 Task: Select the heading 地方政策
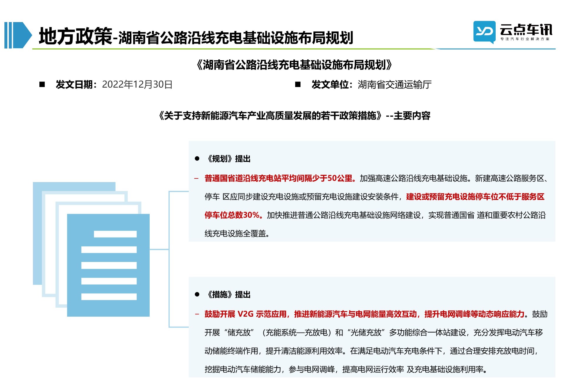pos(76,36)
